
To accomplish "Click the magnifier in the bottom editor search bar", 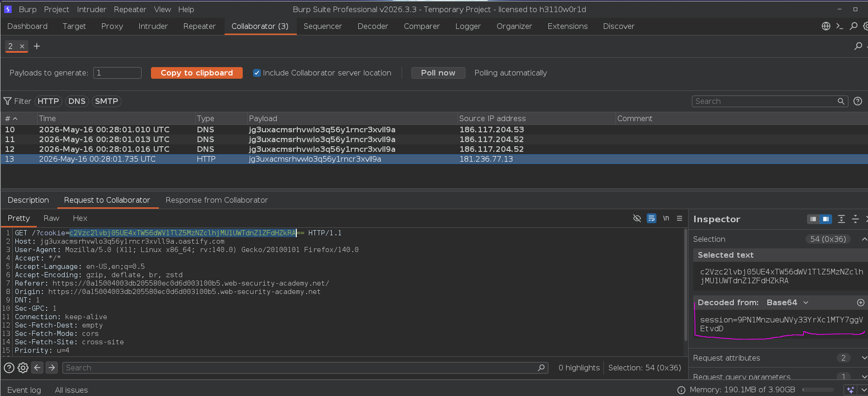I will tap(541, 368).
